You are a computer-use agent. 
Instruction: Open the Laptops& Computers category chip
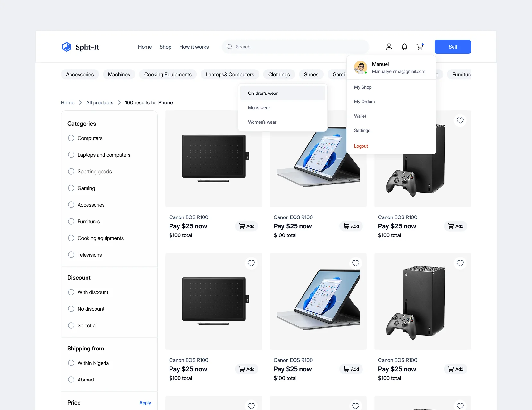(230, 74)
